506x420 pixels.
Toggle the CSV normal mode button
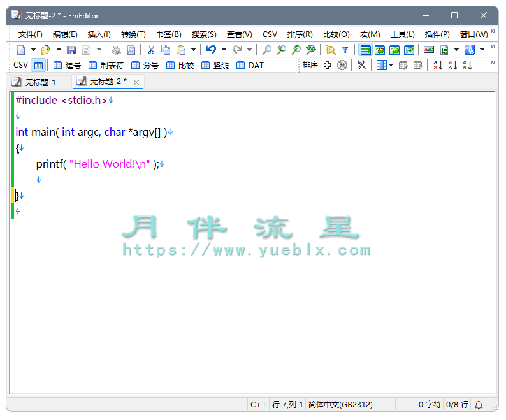click(38, 66)
